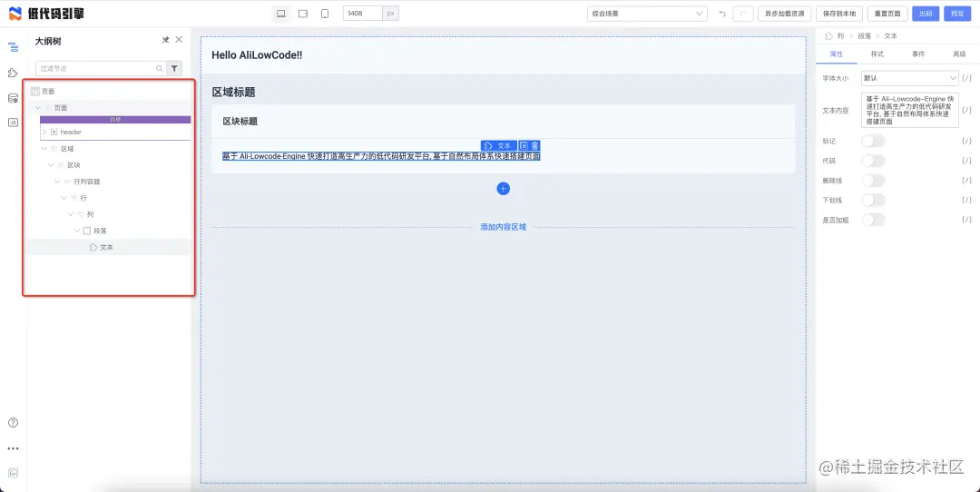Click the search icon in filter box

pos(160,69)
